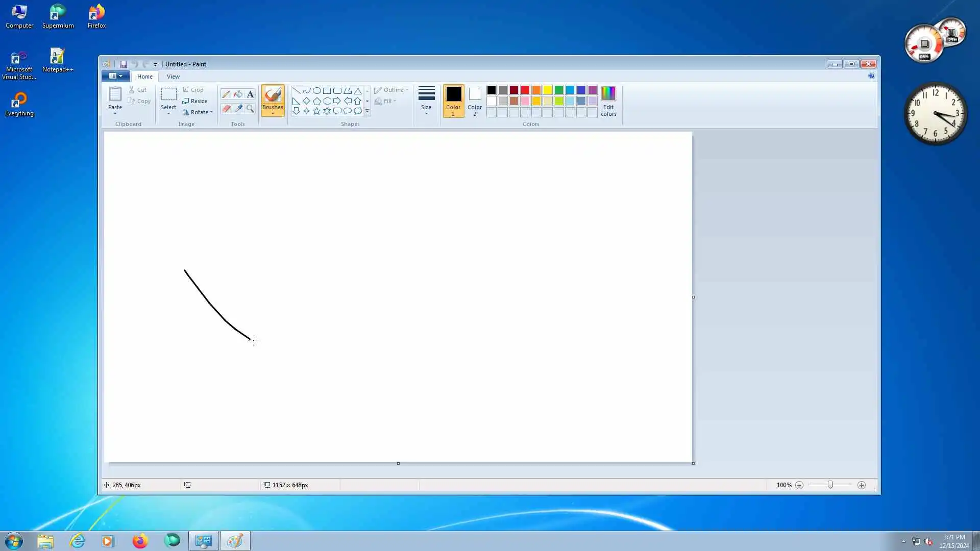The width and height of the screenshot is (980, 551).
Task: Select the Fill with color bucket tool
Action: tap(238, 94)
